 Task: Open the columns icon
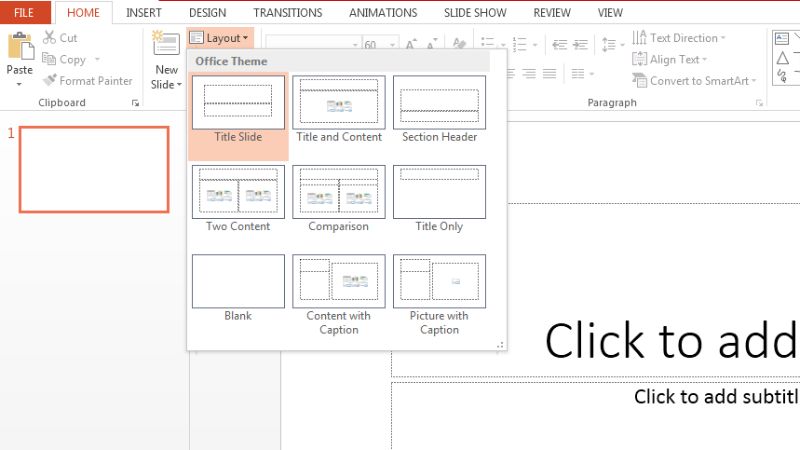coord(578,74)
